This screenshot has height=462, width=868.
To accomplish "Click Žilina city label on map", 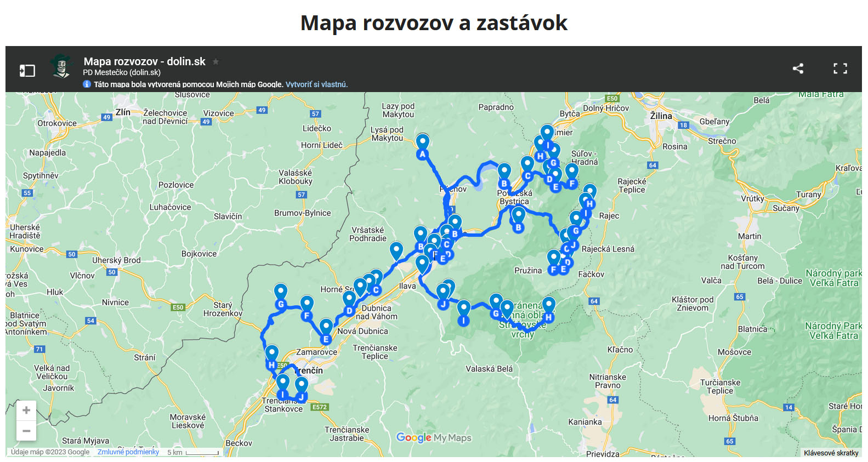I will [x=661, y=116].
